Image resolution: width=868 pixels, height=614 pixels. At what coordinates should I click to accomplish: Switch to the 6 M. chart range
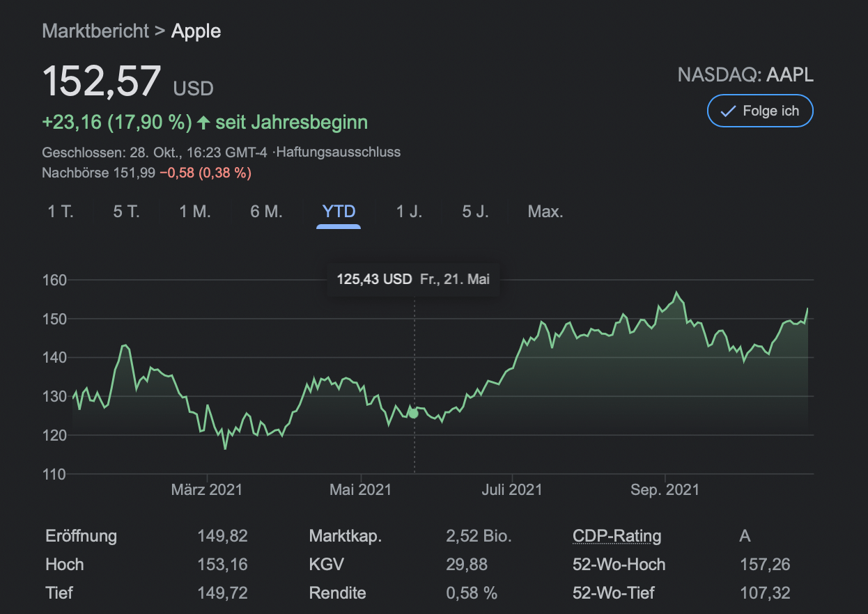tap(267, 212)
